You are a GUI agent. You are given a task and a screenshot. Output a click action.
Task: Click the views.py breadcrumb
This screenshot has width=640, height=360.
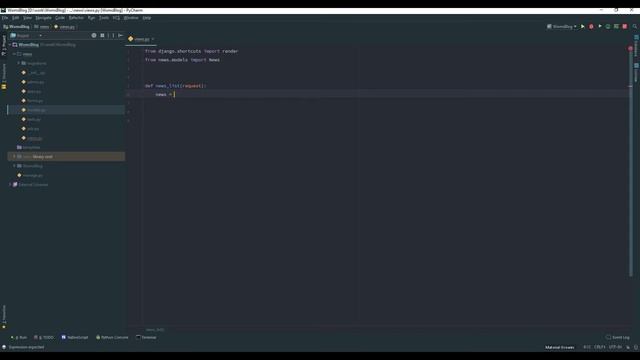64,27
